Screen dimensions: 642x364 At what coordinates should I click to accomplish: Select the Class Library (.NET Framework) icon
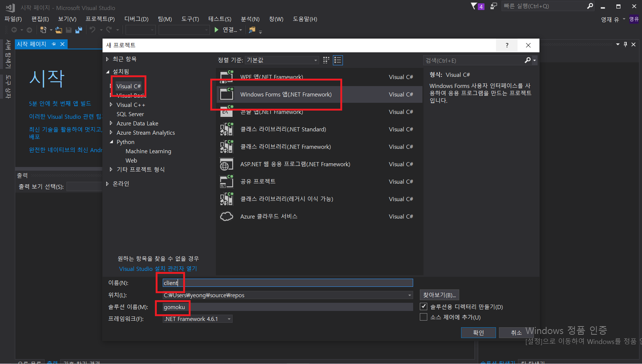click(x=226, y=147)
